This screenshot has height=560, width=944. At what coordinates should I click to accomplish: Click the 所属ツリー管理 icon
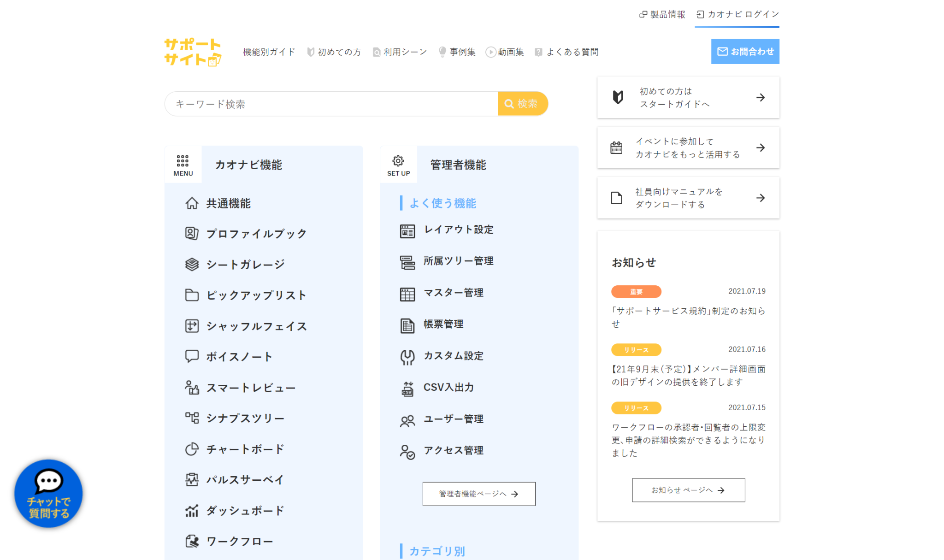[x=407, y=262]
